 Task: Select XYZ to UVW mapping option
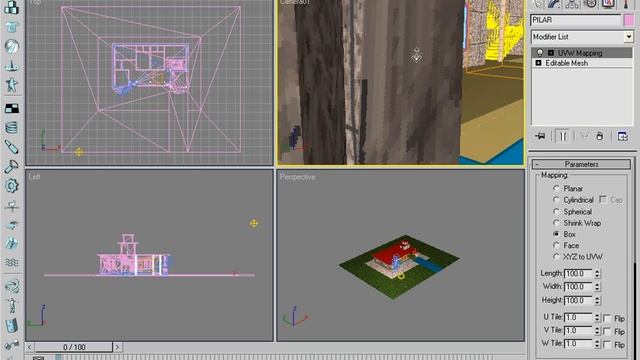556,257
